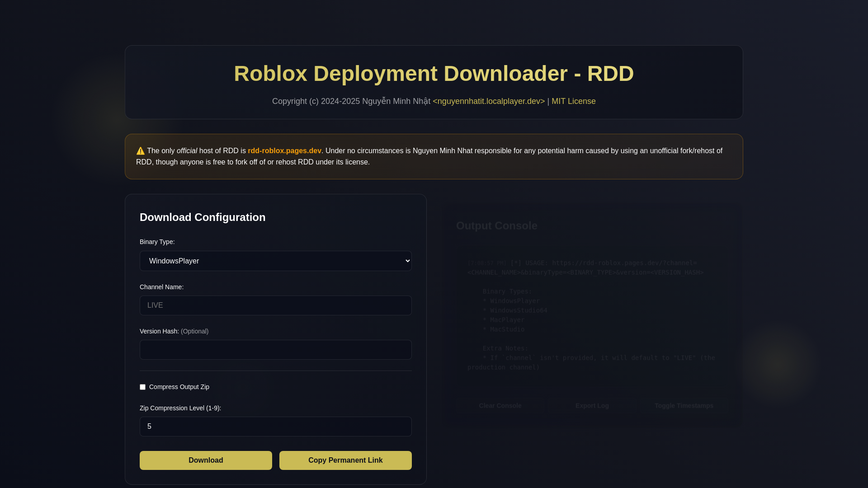This screenshot has width=868, height=488.
Task: Click the Version Hash input field
Action: pos(275,350)
